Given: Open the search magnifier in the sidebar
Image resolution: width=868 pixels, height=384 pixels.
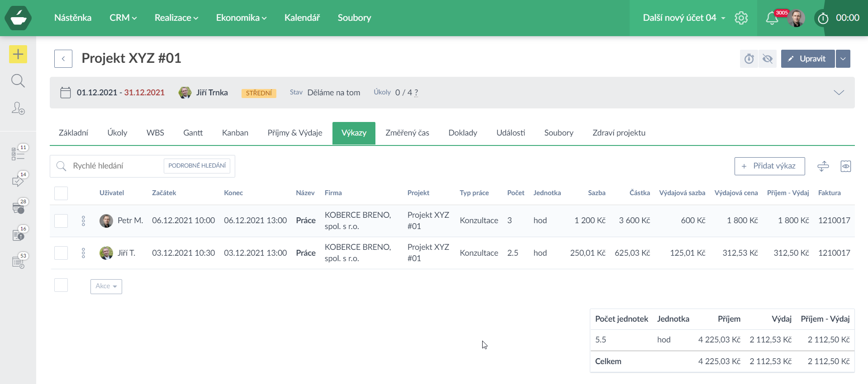Looking at the screenshot, I should [x=18, y=81].
